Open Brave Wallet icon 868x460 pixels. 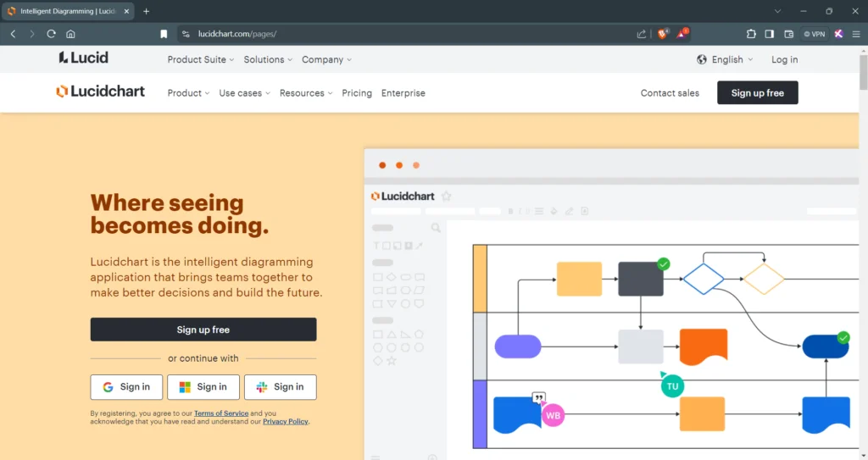[x=789, y=34]
